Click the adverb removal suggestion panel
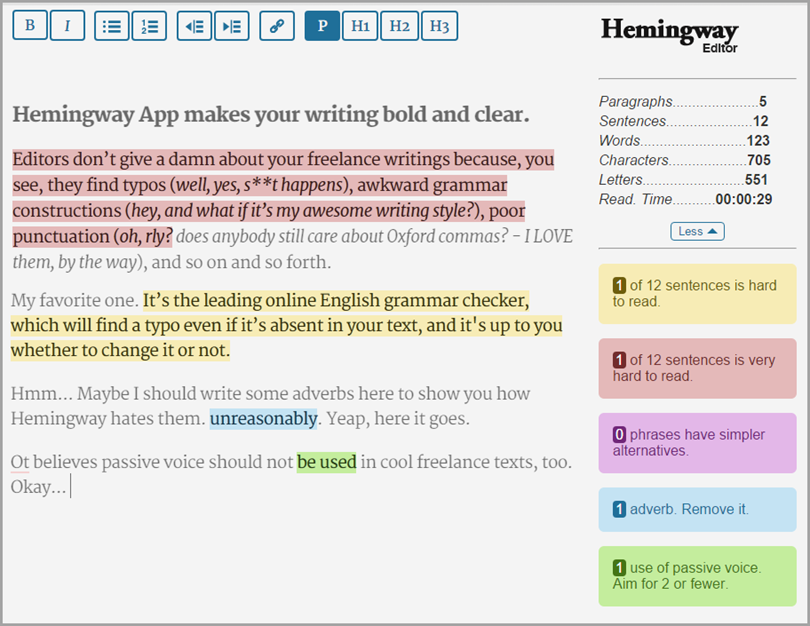The image size is (810, 626). pos(697,509)
